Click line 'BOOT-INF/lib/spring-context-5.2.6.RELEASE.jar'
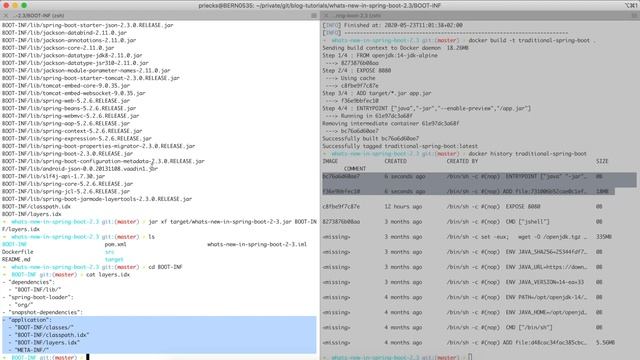 pos(72,131)
